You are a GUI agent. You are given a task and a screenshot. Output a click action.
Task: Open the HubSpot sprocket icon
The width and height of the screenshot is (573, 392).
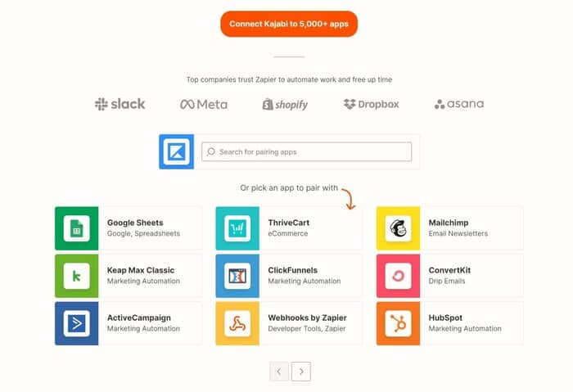pyautogui.click(x=399, y=323)
